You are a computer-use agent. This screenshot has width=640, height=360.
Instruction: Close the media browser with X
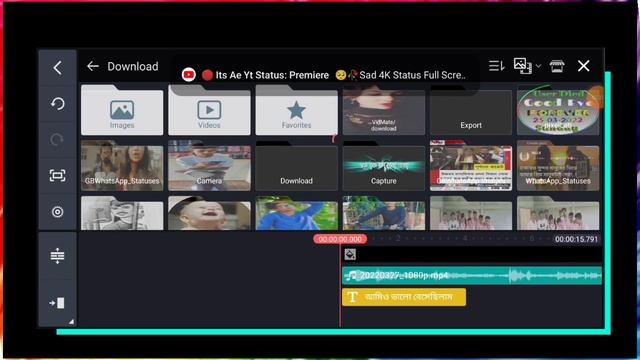coord(584,66)
